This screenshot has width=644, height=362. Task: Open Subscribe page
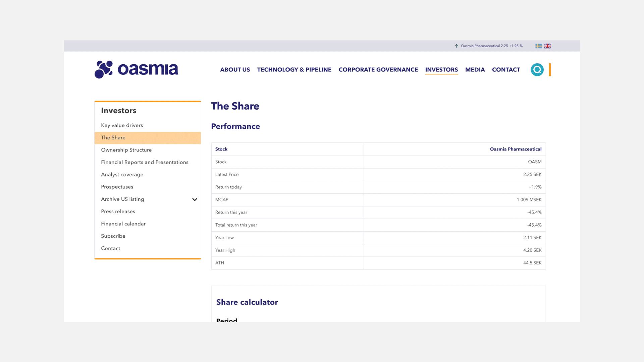click(113, 236)
